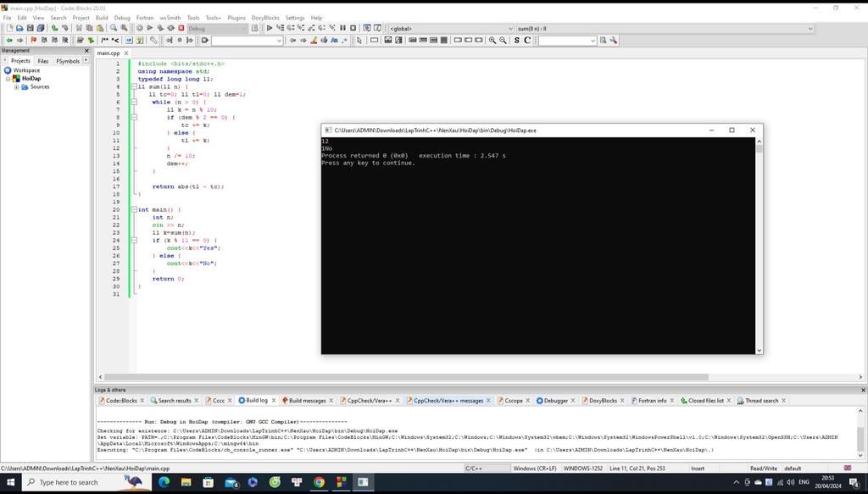Viewport: 868px width, 494px height.
Task: Close the Management panel
Action: pos(86,50)
